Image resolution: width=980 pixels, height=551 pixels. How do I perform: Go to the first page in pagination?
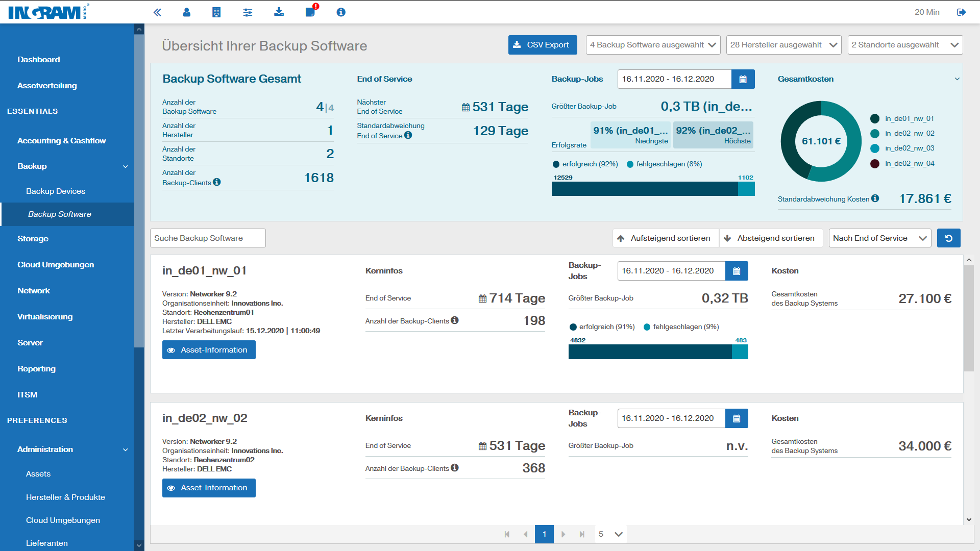(507, 534)
